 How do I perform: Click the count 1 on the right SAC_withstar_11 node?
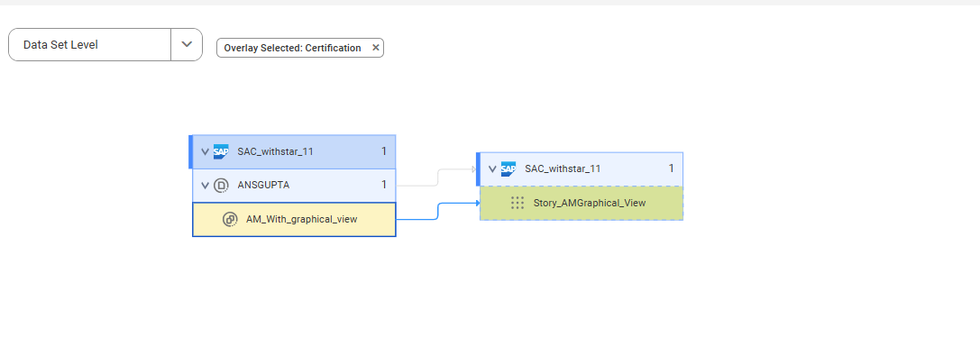[x=672, y=168]
